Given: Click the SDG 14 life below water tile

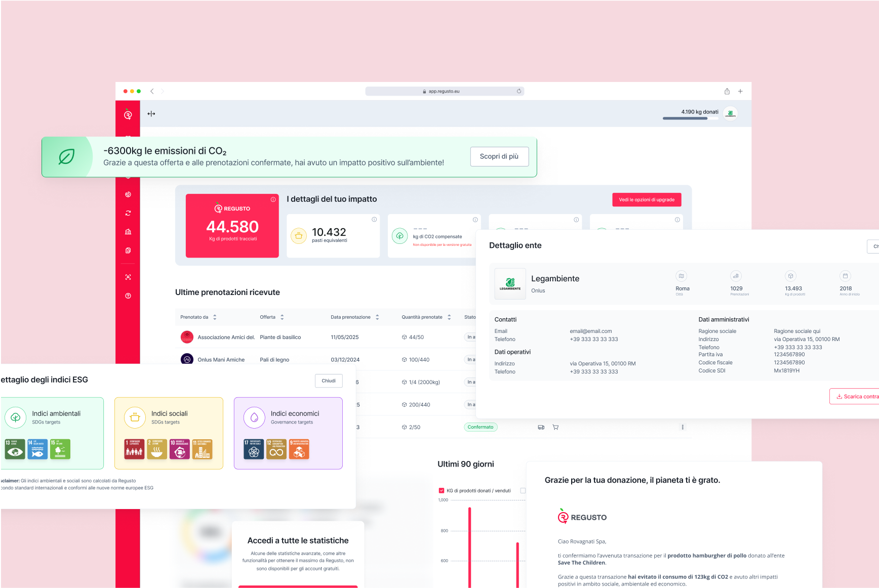Looking at the screenshot, I should [x=37, y=449].
